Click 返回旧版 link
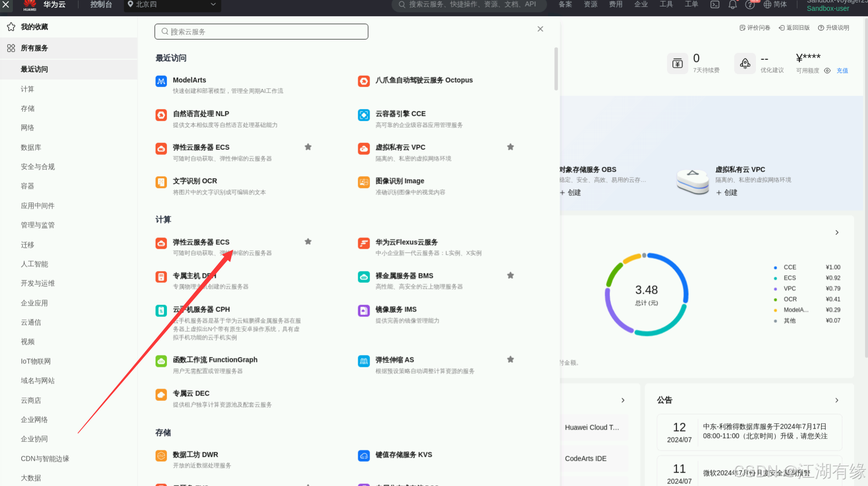 (794, 28)
